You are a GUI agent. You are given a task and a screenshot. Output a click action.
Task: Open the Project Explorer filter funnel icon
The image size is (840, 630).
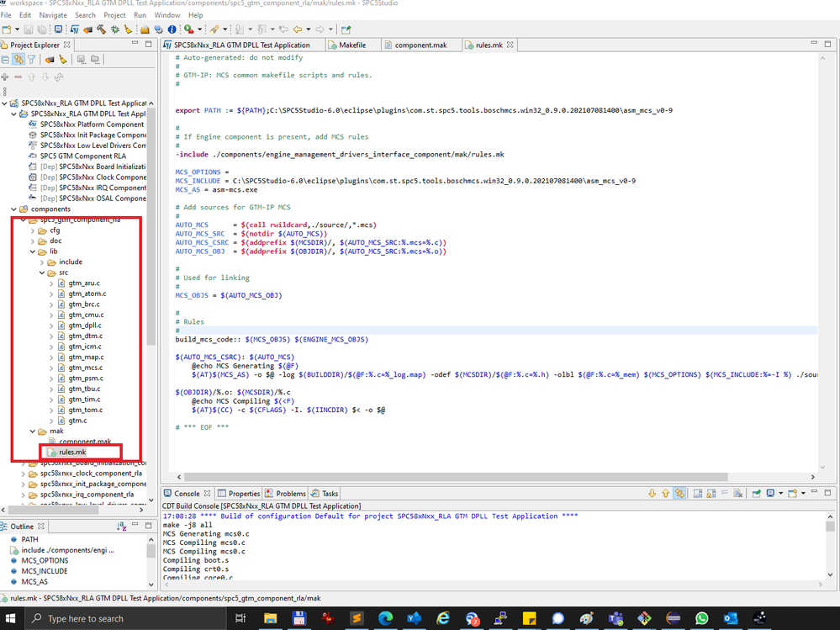pos(32,60)
